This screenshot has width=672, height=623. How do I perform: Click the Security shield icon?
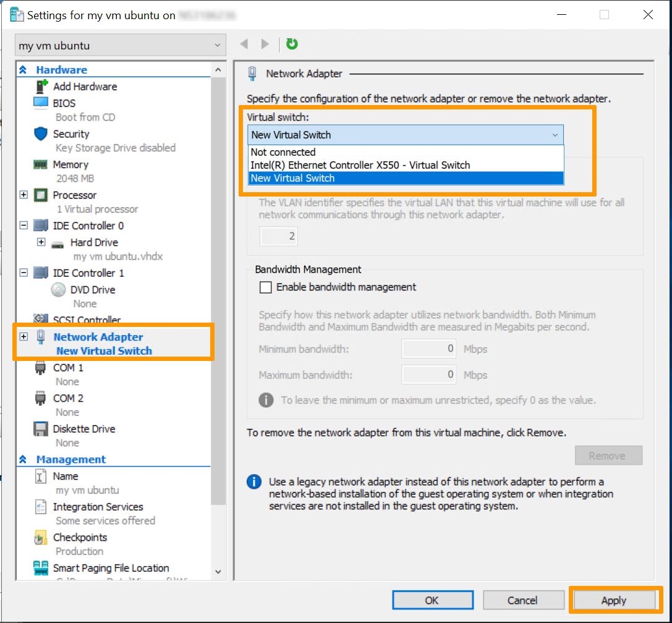tap(41, 134)
